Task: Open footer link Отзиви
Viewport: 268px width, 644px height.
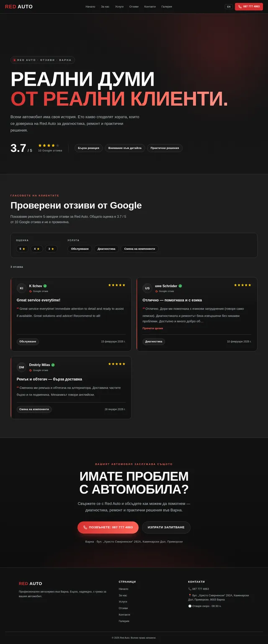Action: point(123,608)
